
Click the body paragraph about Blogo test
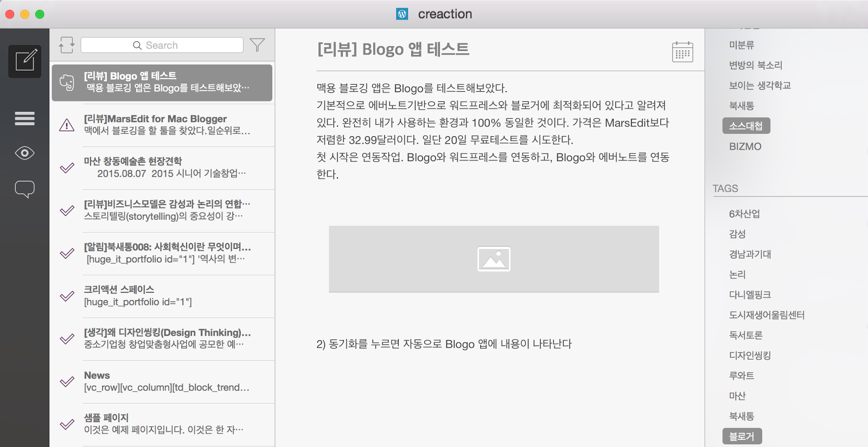tap(493, 131)
